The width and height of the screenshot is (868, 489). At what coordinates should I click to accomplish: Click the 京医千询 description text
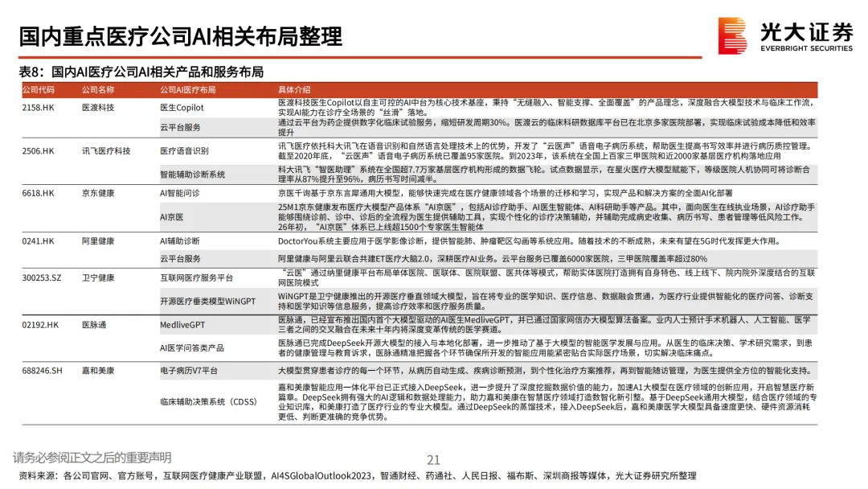(x=505, y=193)
